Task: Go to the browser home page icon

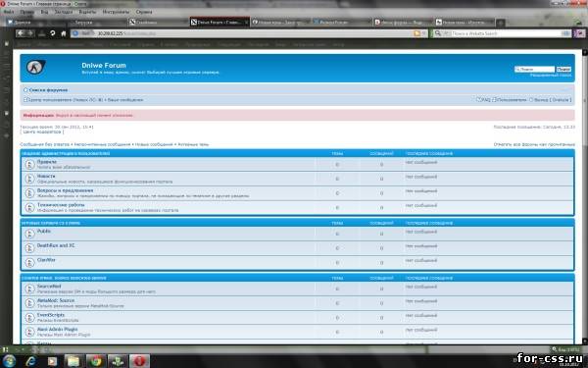Action: 64,33
